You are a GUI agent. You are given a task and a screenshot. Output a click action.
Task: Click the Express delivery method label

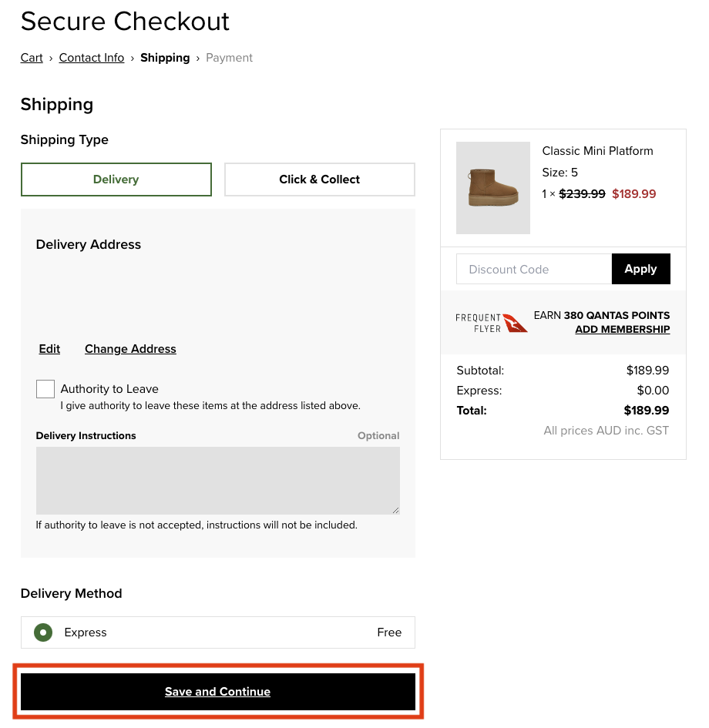86,632
